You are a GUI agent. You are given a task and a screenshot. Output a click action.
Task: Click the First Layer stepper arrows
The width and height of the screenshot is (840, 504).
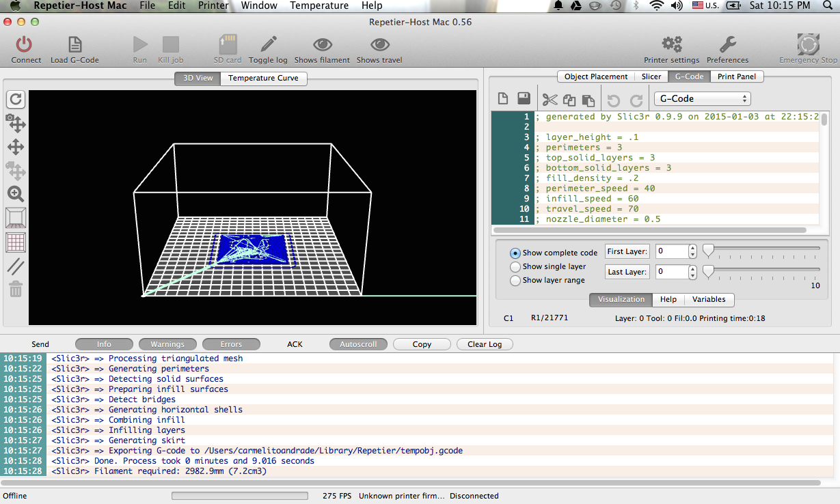coord(693,251)
